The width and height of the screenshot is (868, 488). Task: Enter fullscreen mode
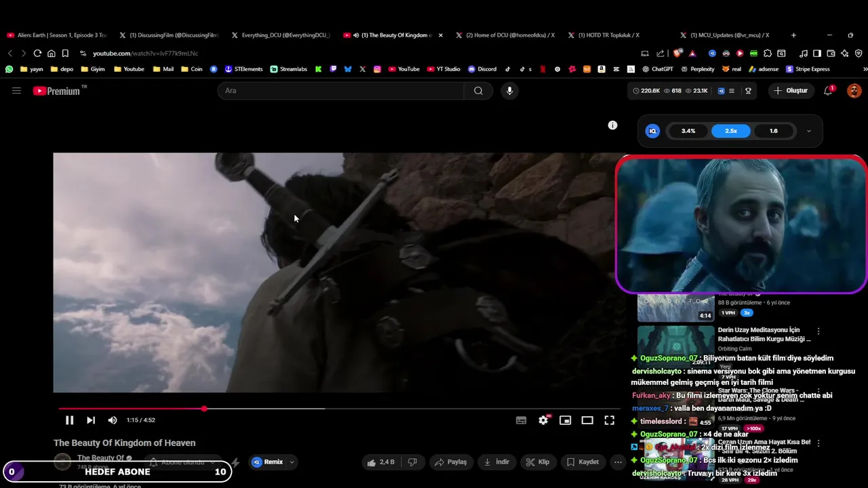(x=610, y=420)
